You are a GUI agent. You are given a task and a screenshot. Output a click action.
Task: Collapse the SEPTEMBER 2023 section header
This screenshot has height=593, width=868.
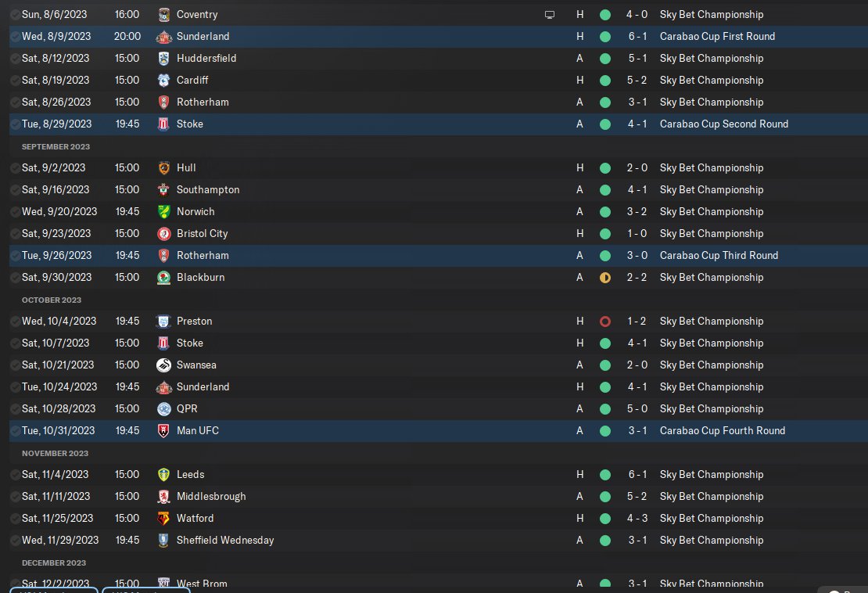pos(56,147)
